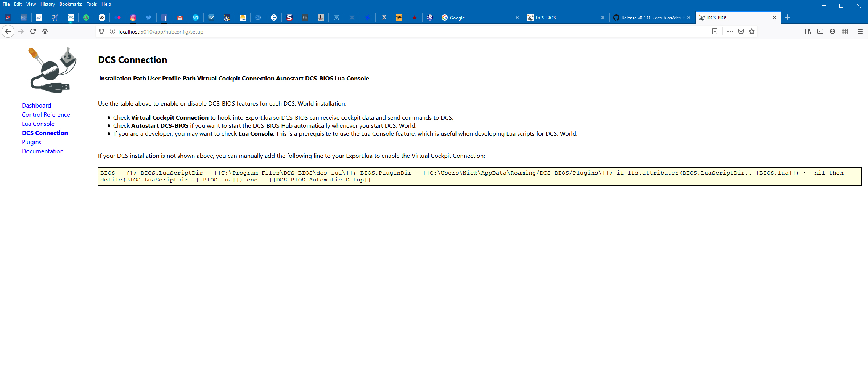Open the Documentation link
The image size is (868, 379).
point(42,151)
